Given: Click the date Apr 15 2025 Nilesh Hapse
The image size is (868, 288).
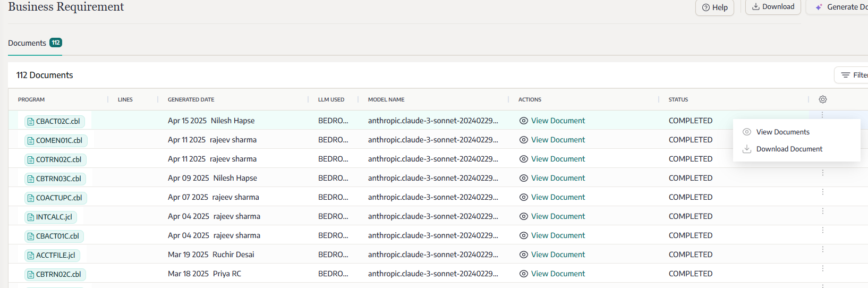Looking at the screenshot, I should pyautogui.click(x=211, y=121).
